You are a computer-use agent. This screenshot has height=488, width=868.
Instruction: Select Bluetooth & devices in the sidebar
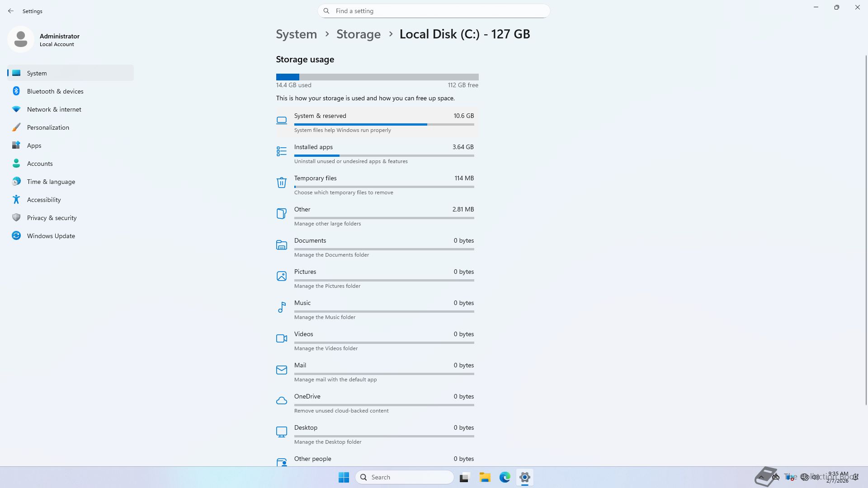pyautogui.click(x=55, y=91)
